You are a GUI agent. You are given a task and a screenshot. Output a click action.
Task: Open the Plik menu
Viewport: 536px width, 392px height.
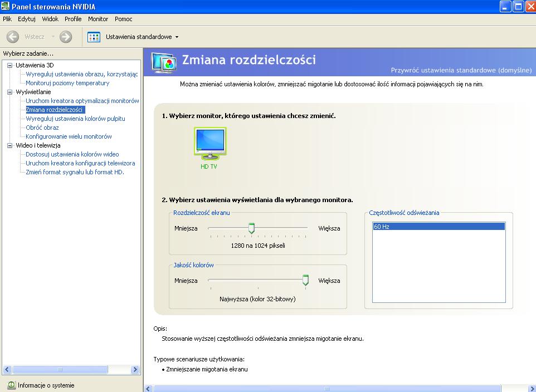pos(7,18)
